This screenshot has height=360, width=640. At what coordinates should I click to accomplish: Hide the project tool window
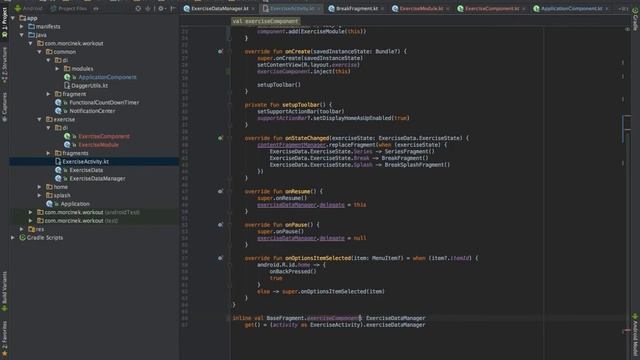[173, 8]
